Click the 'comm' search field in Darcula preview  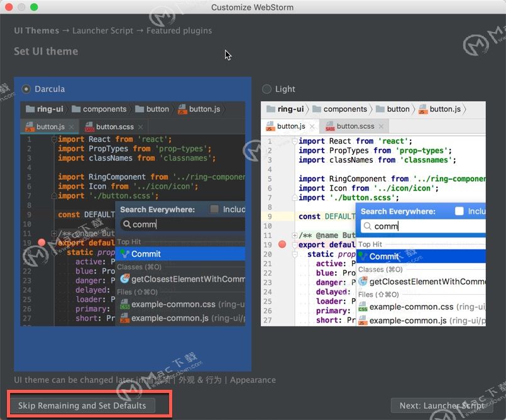tap(183, 224)
